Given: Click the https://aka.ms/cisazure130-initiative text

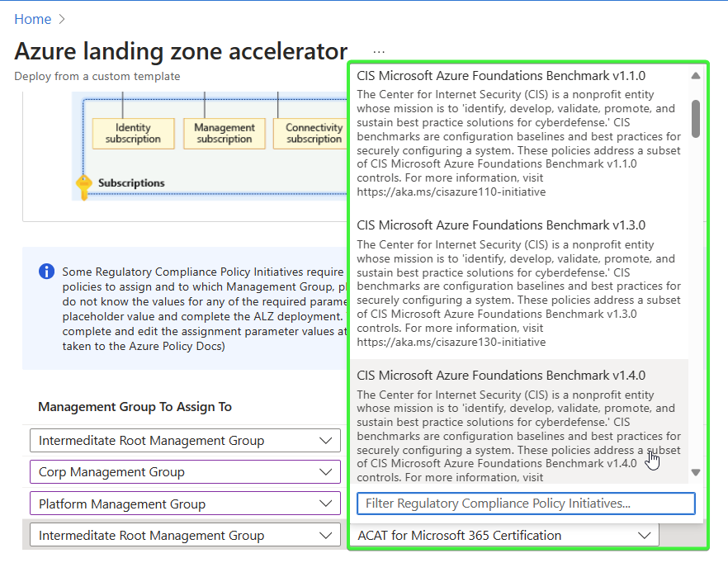Looking at the screenshot, I should pyautogui.click(x=451, y=342).
